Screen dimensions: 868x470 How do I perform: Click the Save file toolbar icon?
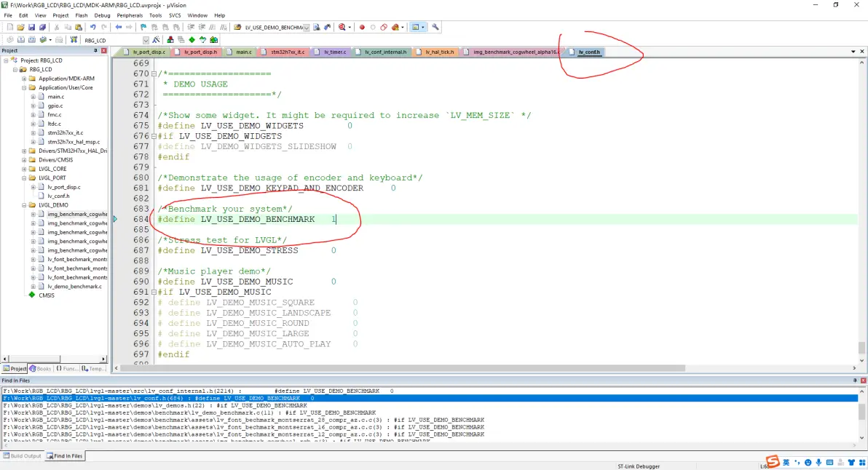click(x=31, y=28)
